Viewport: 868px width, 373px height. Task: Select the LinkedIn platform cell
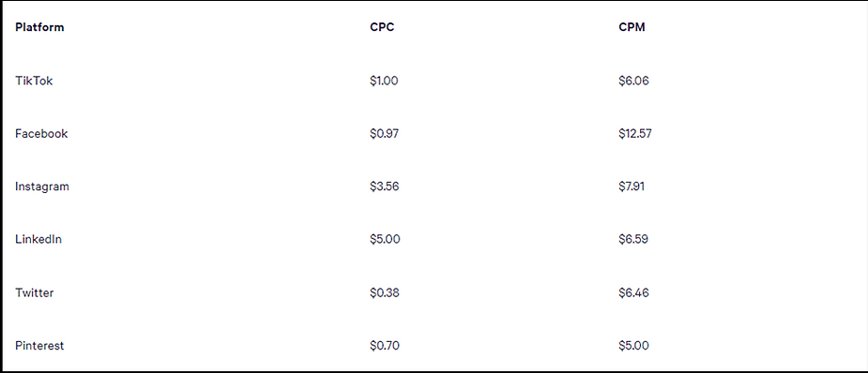[x=38, y=239]
